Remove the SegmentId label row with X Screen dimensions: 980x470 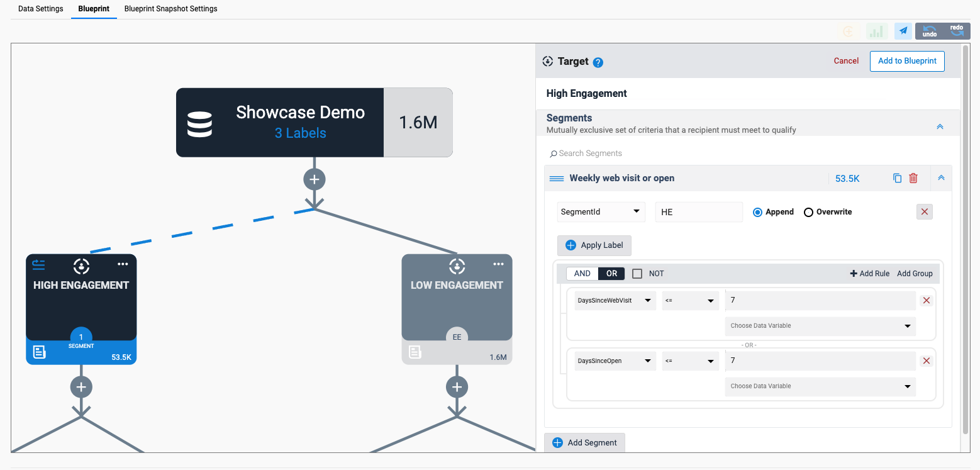point(925,212)
